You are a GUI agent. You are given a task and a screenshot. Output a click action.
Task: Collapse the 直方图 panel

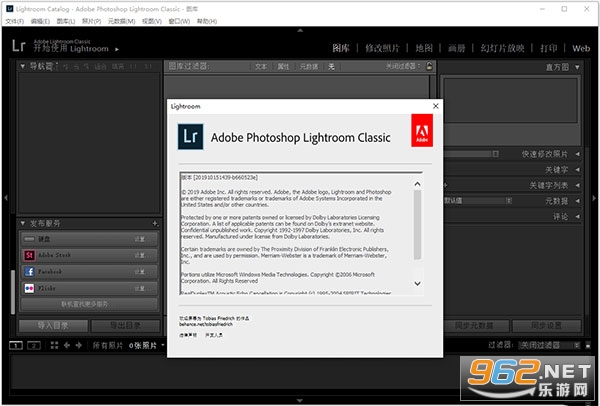577,67
